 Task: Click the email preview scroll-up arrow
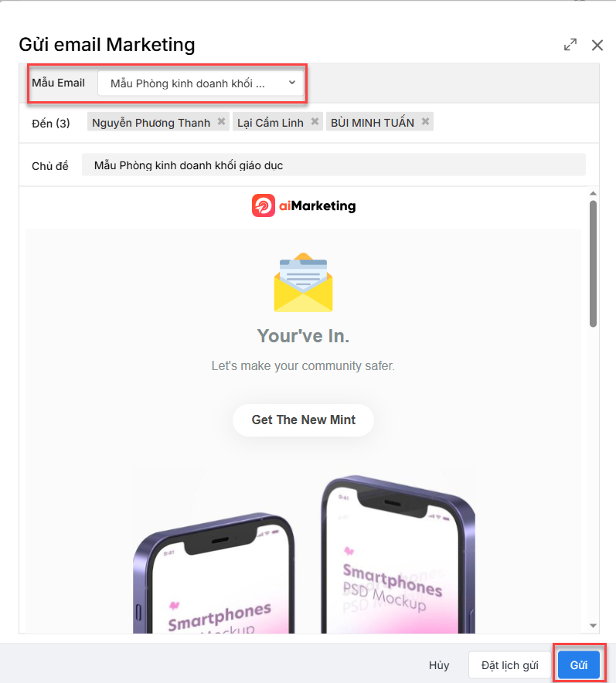(593, 193)
